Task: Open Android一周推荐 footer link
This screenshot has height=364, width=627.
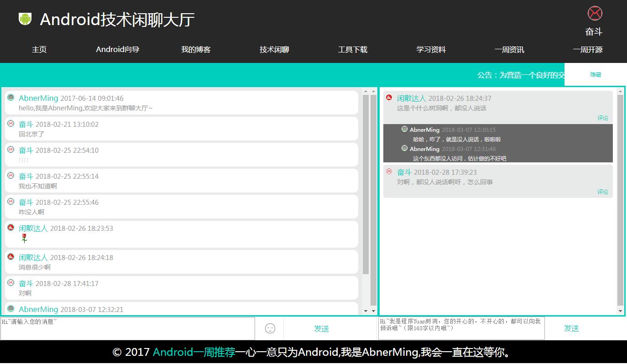Action: (194, 352)
